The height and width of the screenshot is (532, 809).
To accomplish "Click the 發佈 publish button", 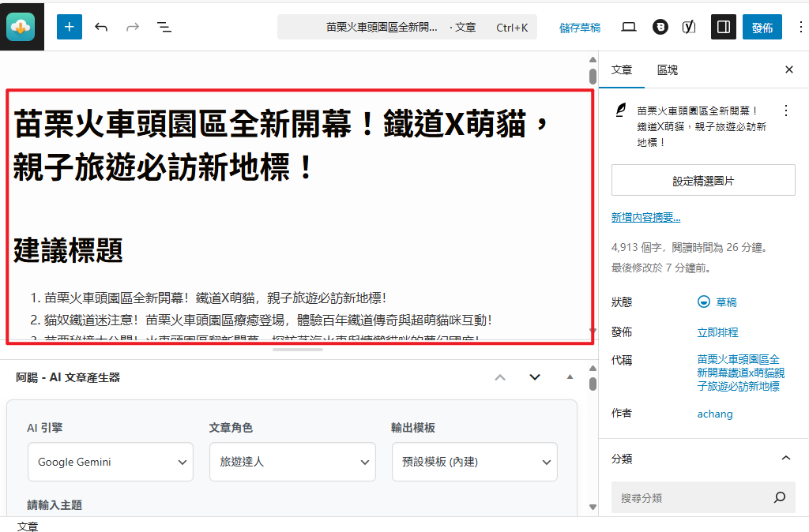I will [762, 27].
